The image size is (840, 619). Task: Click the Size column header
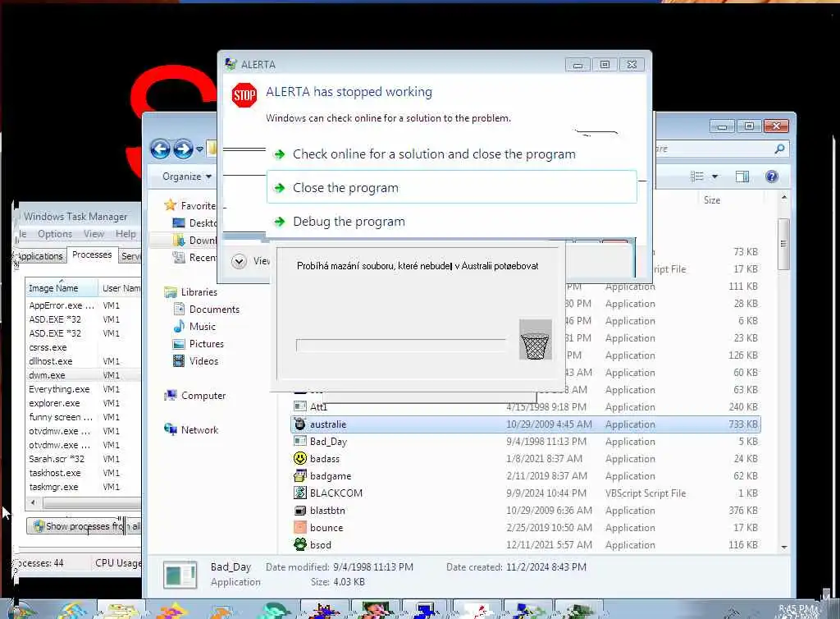(712, 199)
